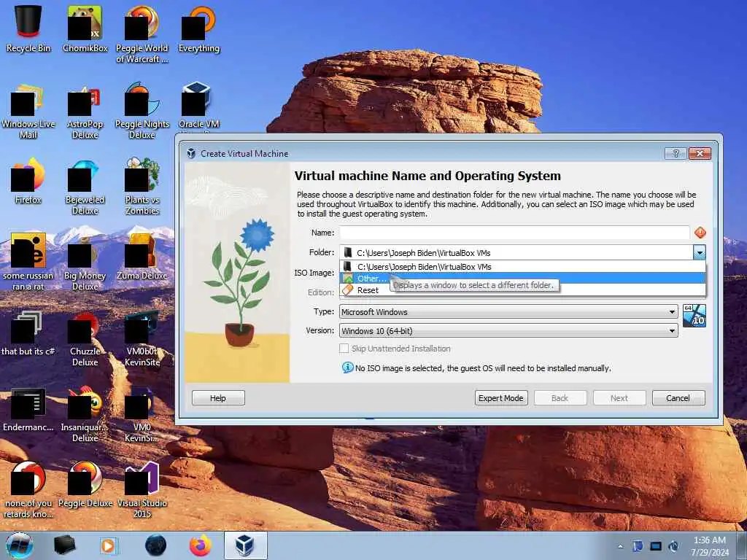Open the Windows Start menu orb
Viewport: 747px width, 560px height.
coord(20,545)
